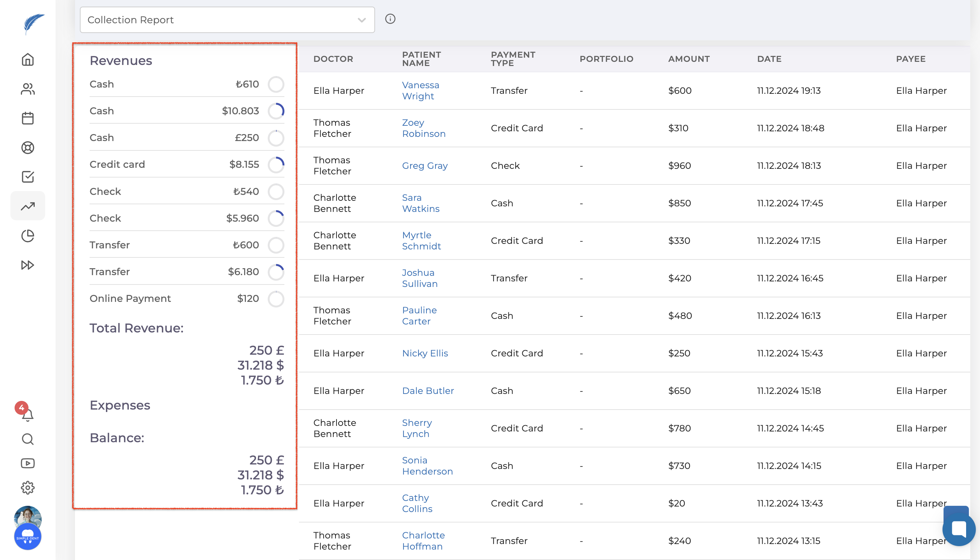Open the calendar icon in sidebar

28,118
